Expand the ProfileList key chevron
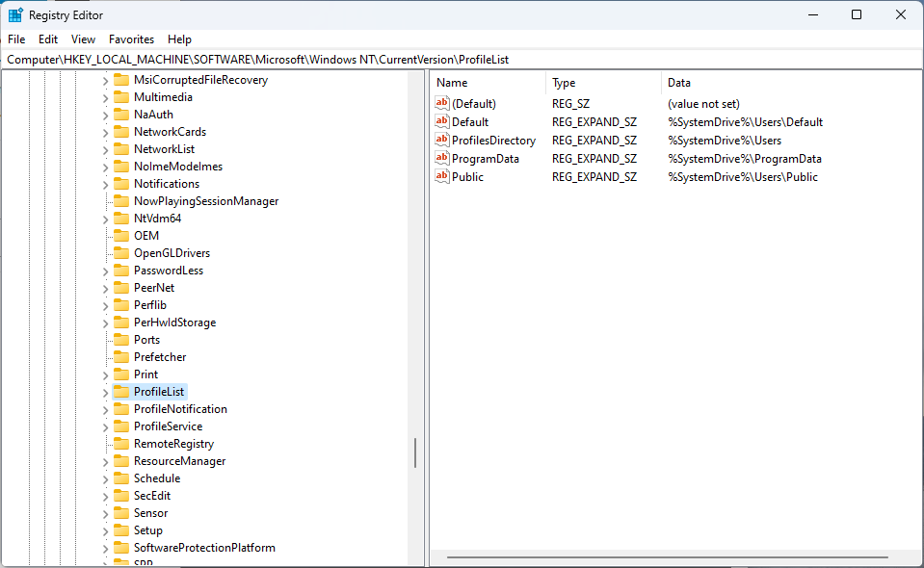 pyautogui.click(x=105, y=392)
